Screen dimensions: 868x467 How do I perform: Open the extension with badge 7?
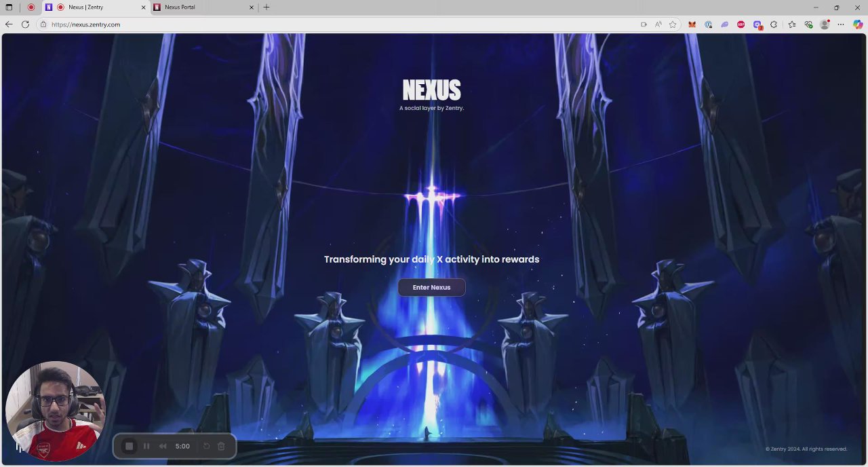(757, 25)
